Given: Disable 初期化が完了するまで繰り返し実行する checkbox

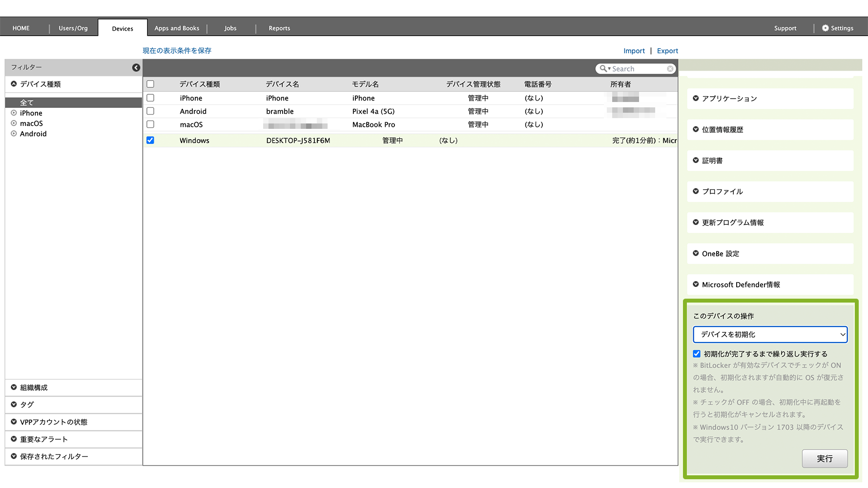Looking at the screenshot, I should tap(697, 354).
